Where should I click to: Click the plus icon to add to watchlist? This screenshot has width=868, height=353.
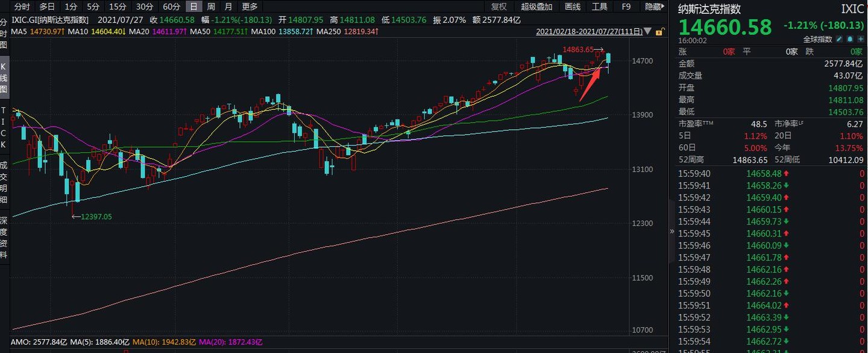860,39
